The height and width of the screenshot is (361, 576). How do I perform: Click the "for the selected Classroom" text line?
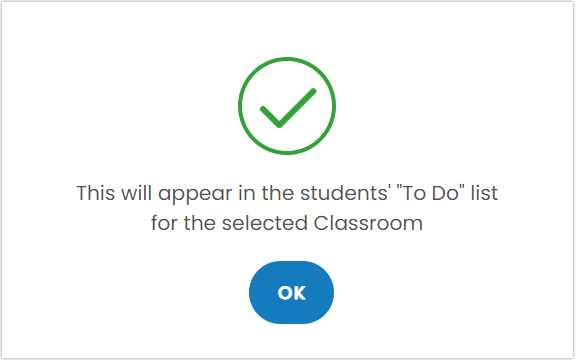click(x=287, y=223)
